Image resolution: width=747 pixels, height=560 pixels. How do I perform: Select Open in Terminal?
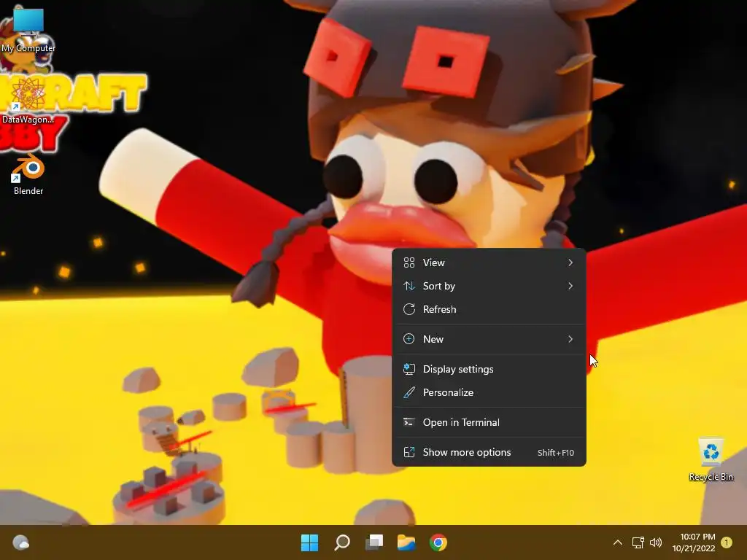pos(489,422)
